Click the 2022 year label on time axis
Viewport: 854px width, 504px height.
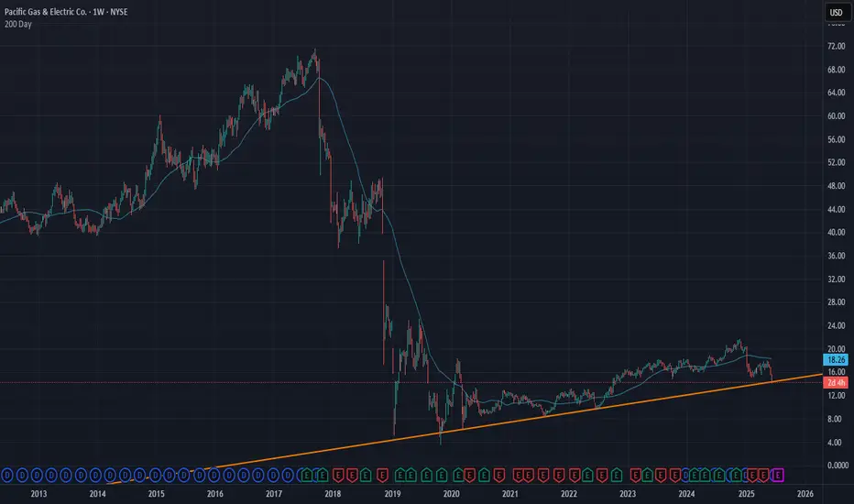coord(569,494)
